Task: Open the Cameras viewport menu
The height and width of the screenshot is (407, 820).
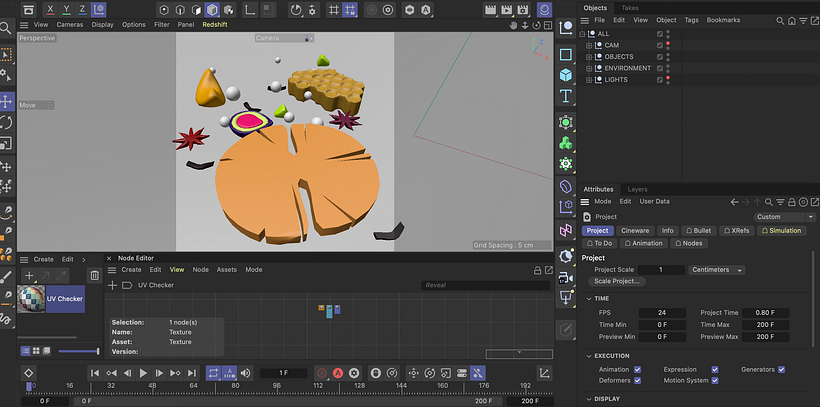Action: [70, 25]
